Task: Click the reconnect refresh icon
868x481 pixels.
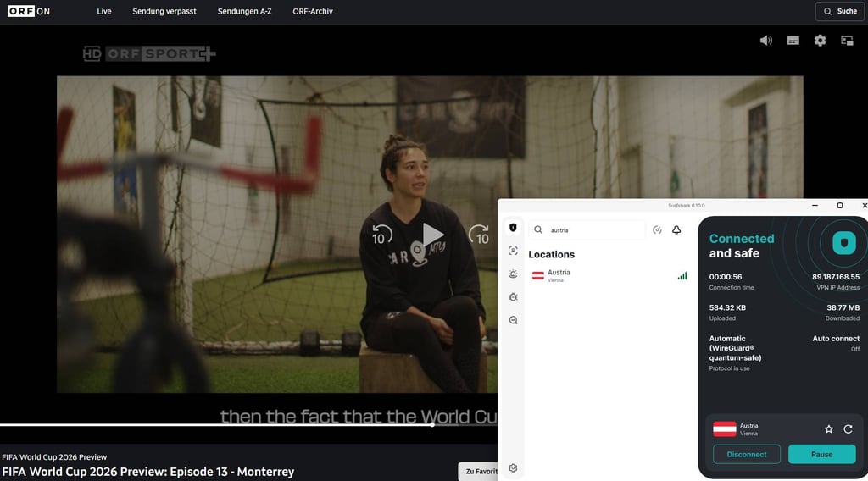Action: click(x=848, y=429)
